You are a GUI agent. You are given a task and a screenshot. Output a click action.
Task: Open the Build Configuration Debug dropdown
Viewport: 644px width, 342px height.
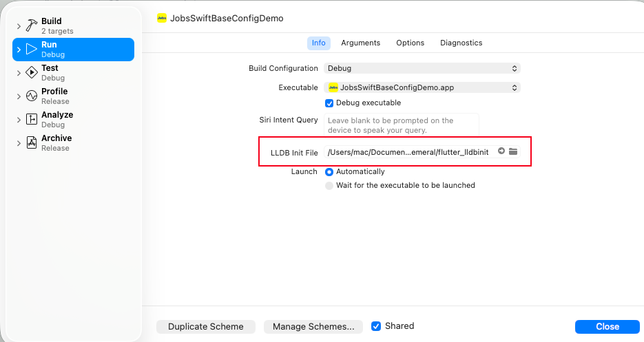(422, 68)
